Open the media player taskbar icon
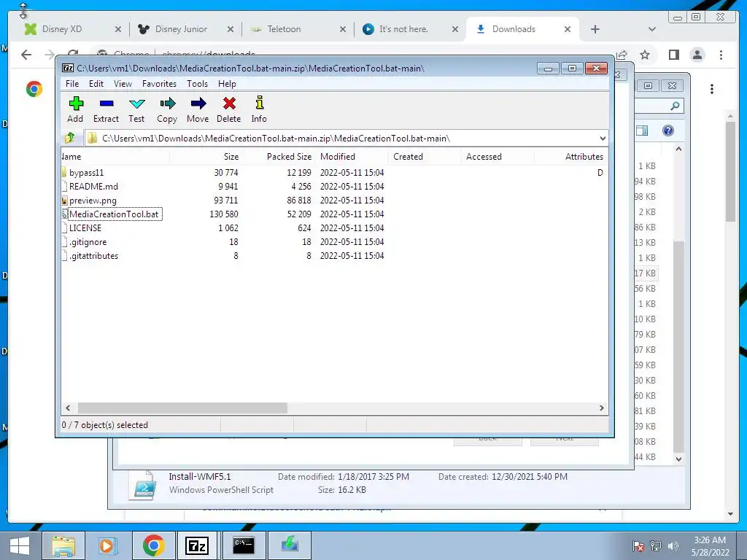The width and height of the screenshot is (747, 560). (108, 545)
